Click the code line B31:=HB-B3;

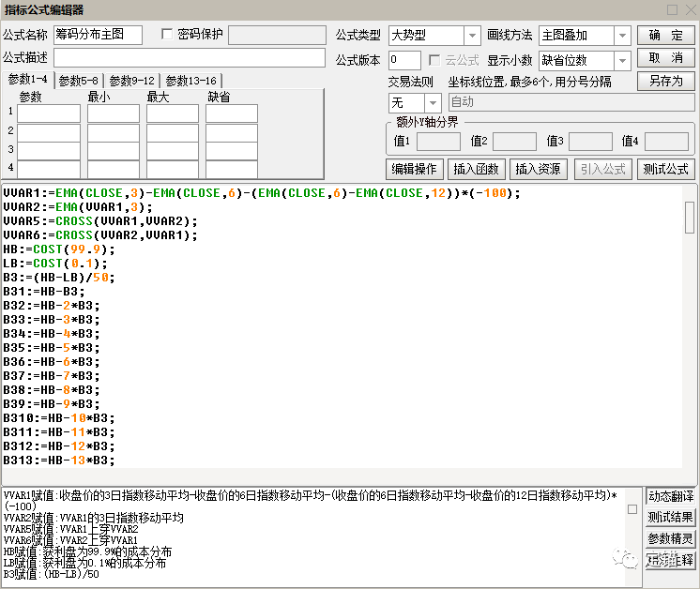pyautogui.click(x=44, y=292)
